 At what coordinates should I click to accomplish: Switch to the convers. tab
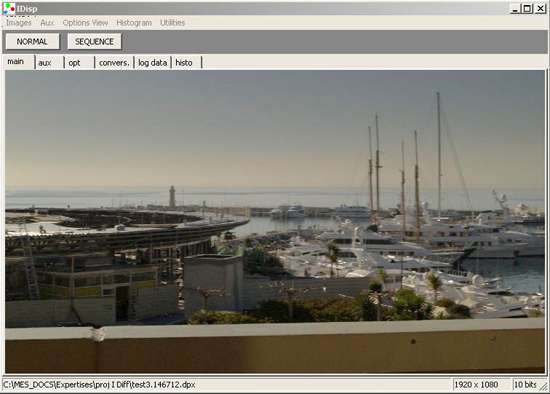[x=114, y=63]
